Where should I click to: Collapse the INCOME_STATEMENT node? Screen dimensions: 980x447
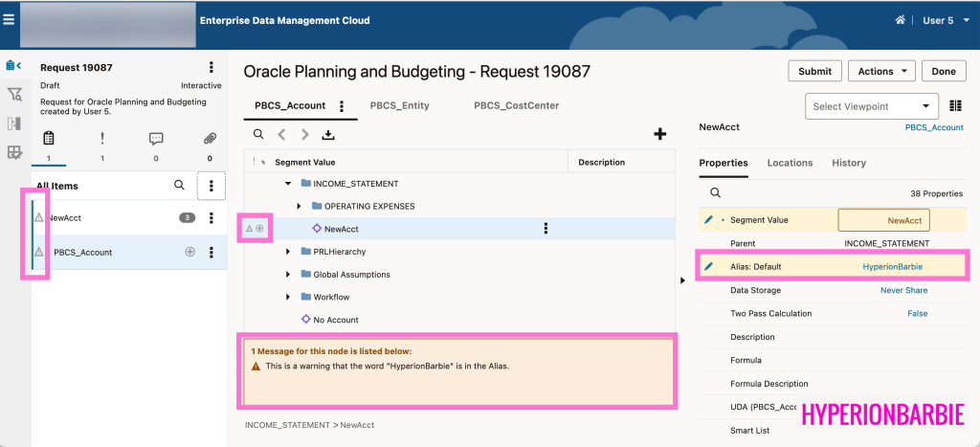click(288, 183)
